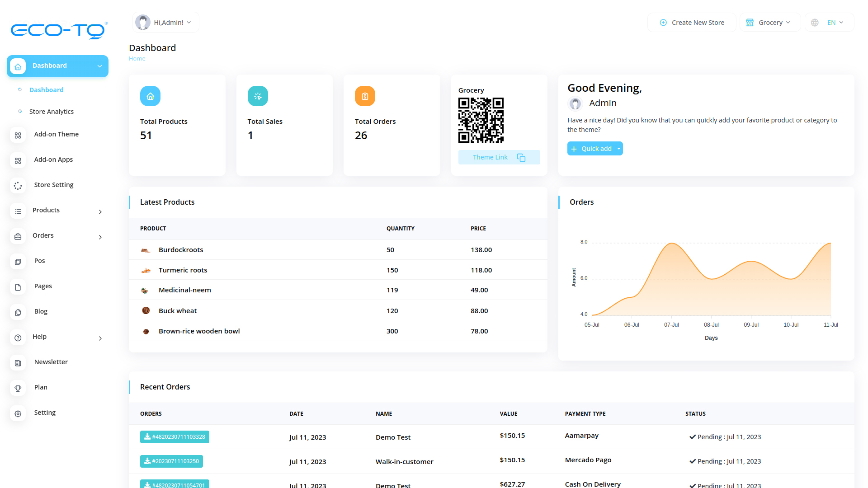This screenshot has height=488, width=868.
Task: Click the Setting gear icon in sidebar
Action: 18,413
